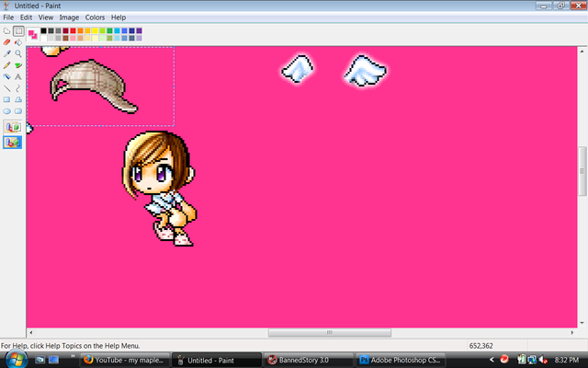The width and height of the screenshot is (588, 368).
Task: Open the Edit menu
Action: (26, 17)
